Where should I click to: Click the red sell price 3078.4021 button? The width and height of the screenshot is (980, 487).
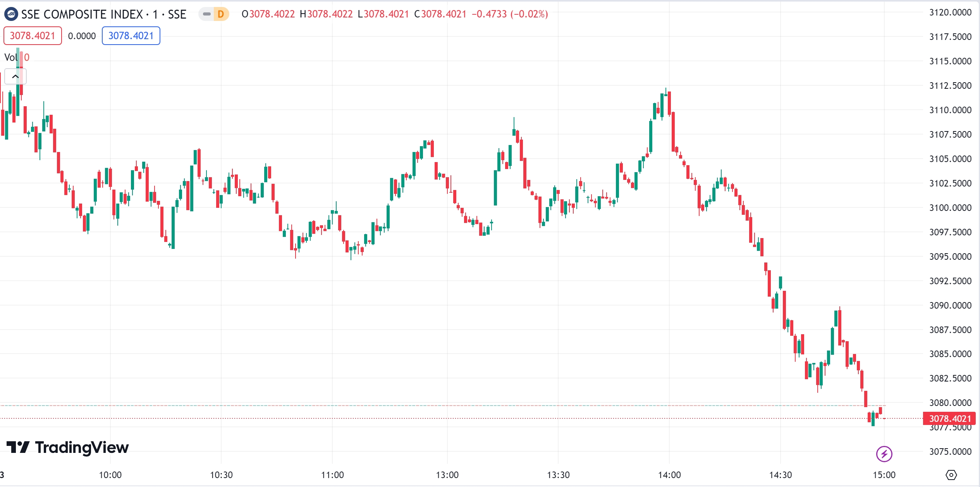33,36
